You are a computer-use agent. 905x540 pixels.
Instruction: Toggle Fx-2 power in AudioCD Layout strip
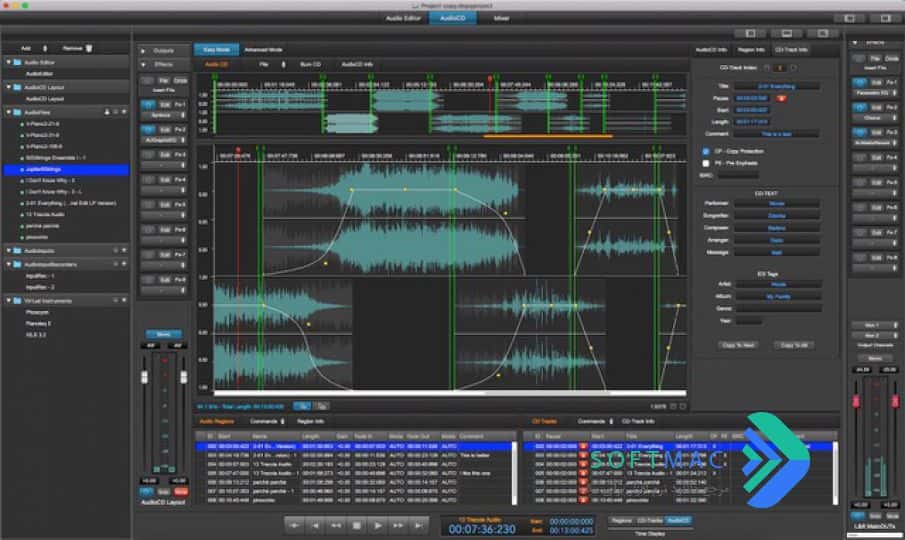coord(148,130)
